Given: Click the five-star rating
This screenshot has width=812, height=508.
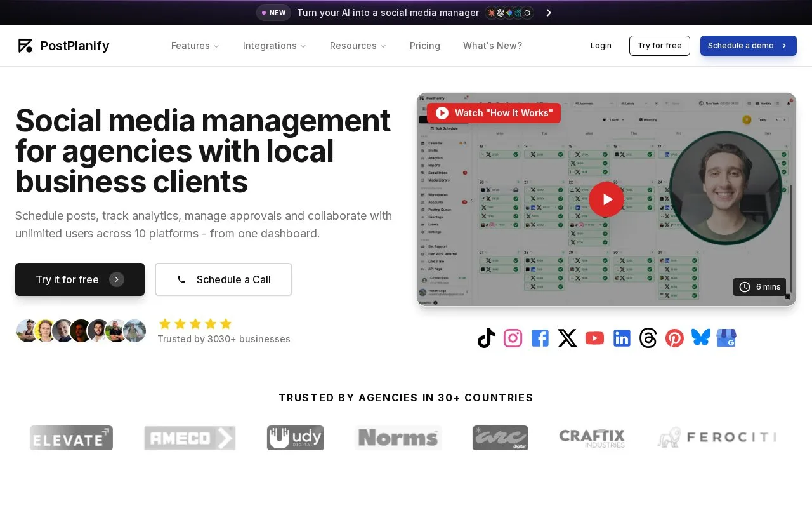Looking at the screenshot, I should pyautogui.click(x=195, y=324).
